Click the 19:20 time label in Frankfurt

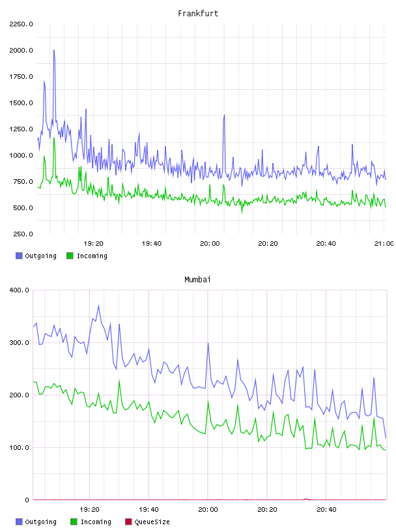pos(93,244)
